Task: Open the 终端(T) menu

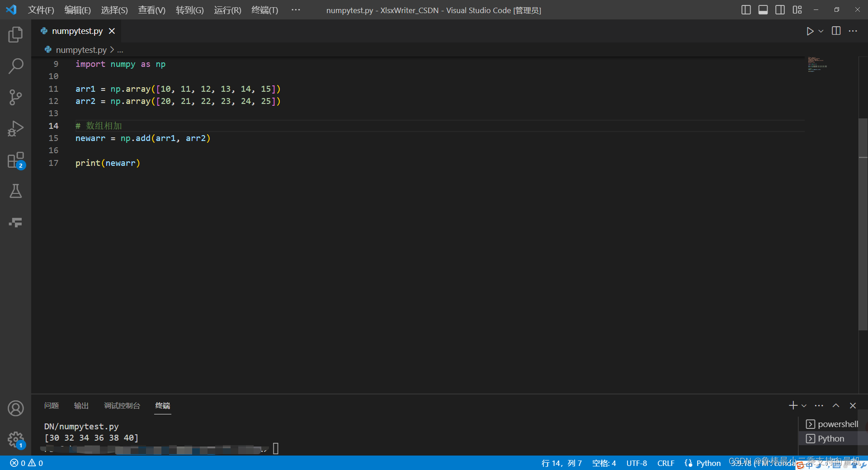Action: [264, 10]
